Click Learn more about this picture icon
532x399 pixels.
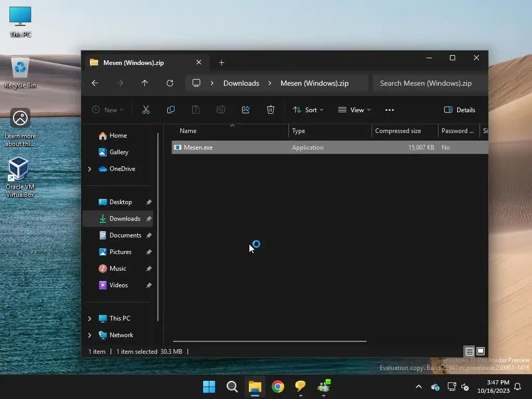pyautogui.click(x=20, y=127)
